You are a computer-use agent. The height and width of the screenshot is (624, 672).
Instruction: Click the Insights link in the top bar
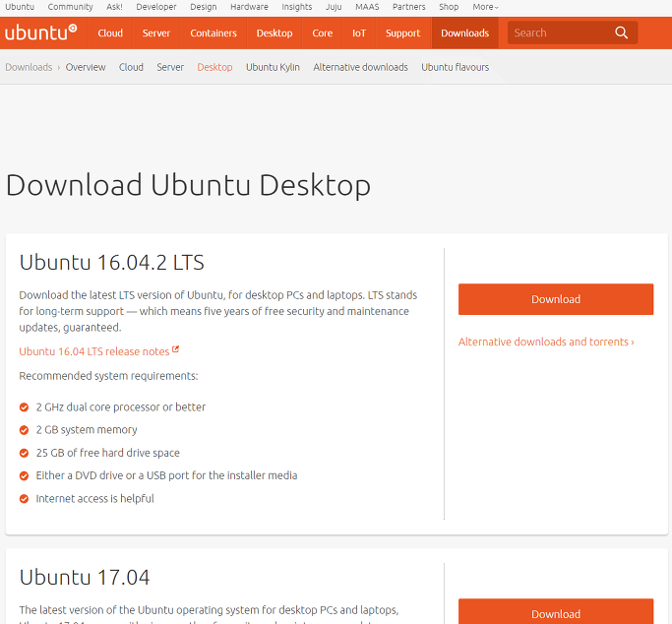pyautogui.click(x=296, y=7)
